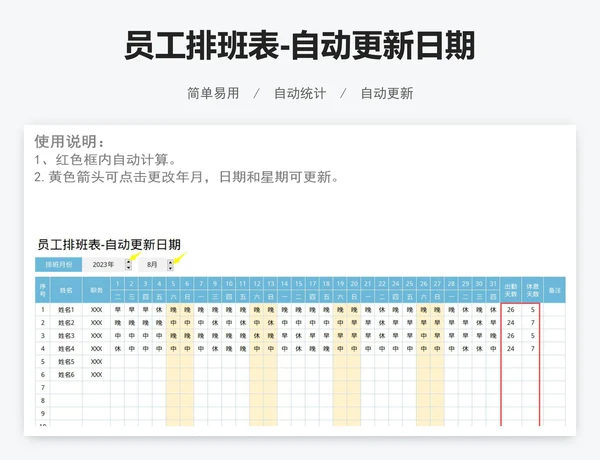The image size is (600, 460).
Task: Click row number 9 in 序号 column
Action: pyautogui.click(x=42, y=414)
